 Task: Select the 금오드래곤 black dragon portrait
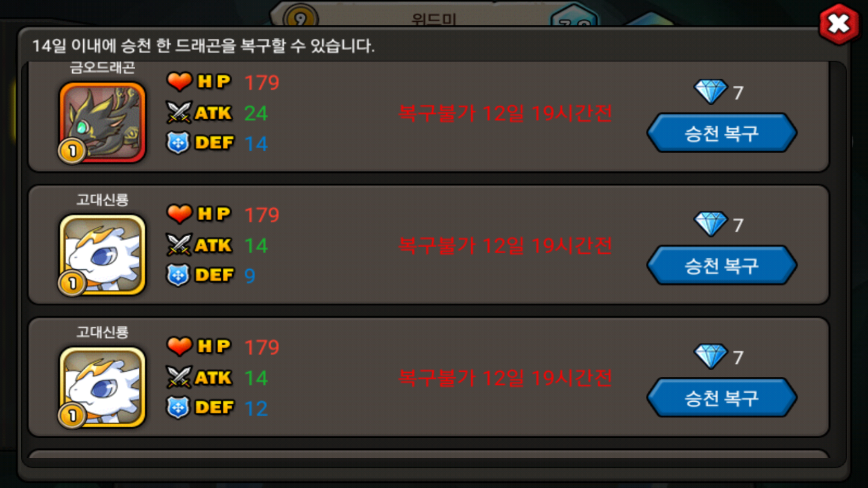pos(103,122)
